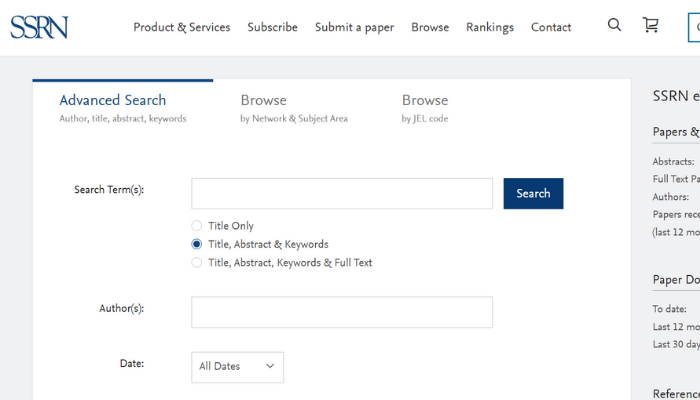Open the shopping cart icon
Viewport: 700px width, 400px height.
point(650,25)
